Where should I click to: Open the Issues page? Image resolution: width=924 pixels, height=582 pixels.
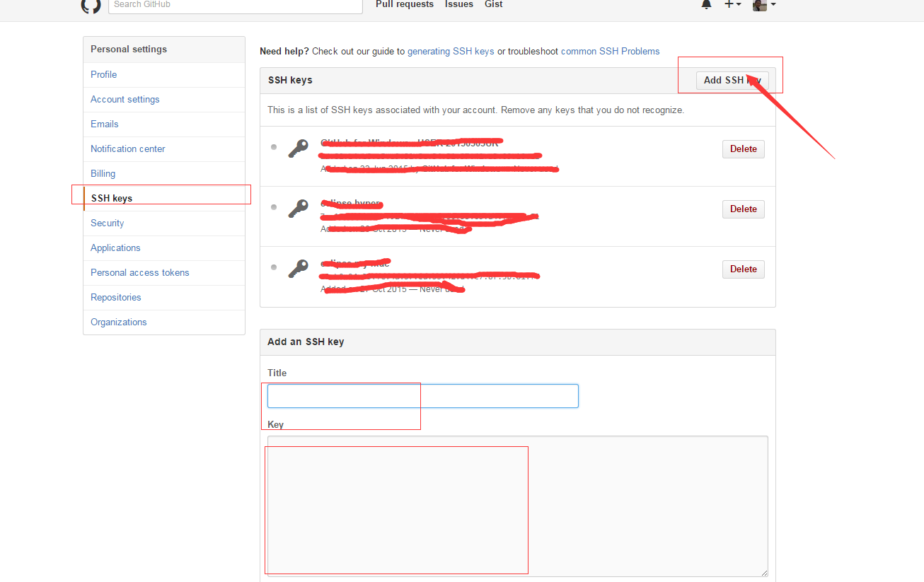coord(459,4)
